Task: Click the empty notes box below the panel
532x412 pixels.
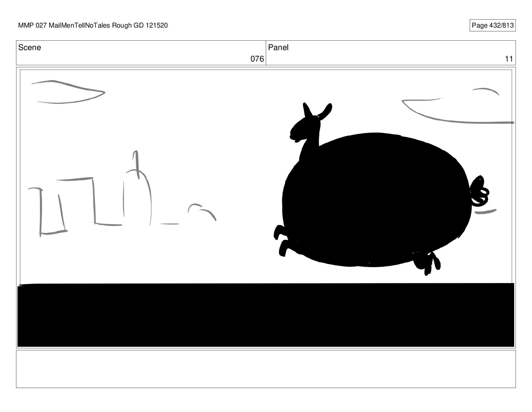Action: click(x=266, y=369)
